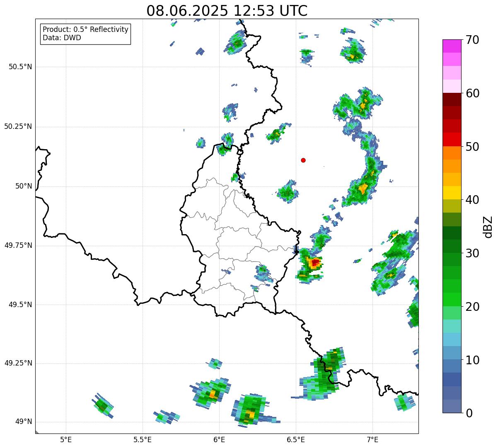This screenshot has height=448, width=498.
Task: Click the dark blue colorbar segment below 10
Action: point(451,380)
